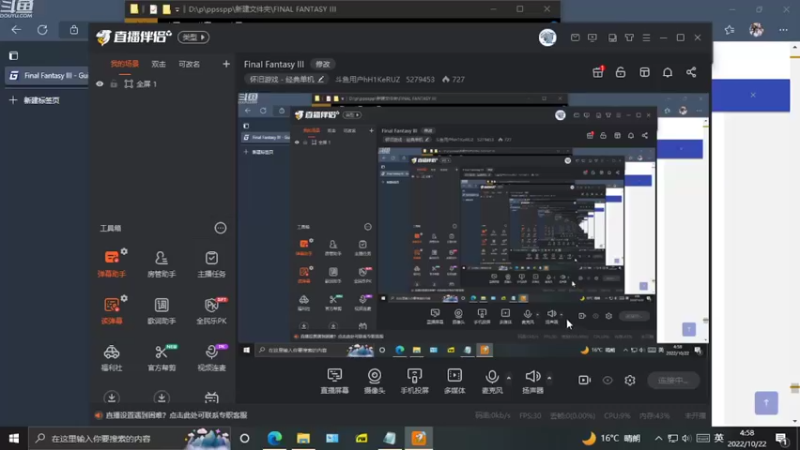Toggle the unlock padlock icon in room header

coord(620,72)
